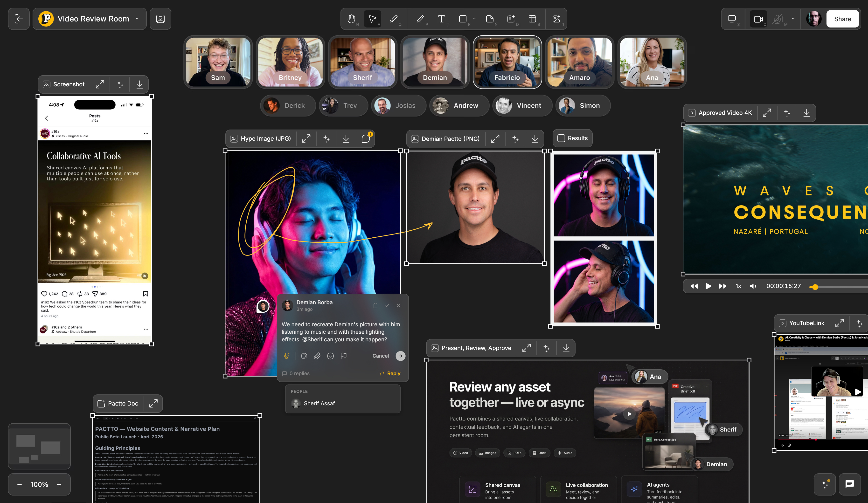Open the comment pin avatar on Hype Image
Image resolution: width=868 pixels, height=503 pixels.
263,306
